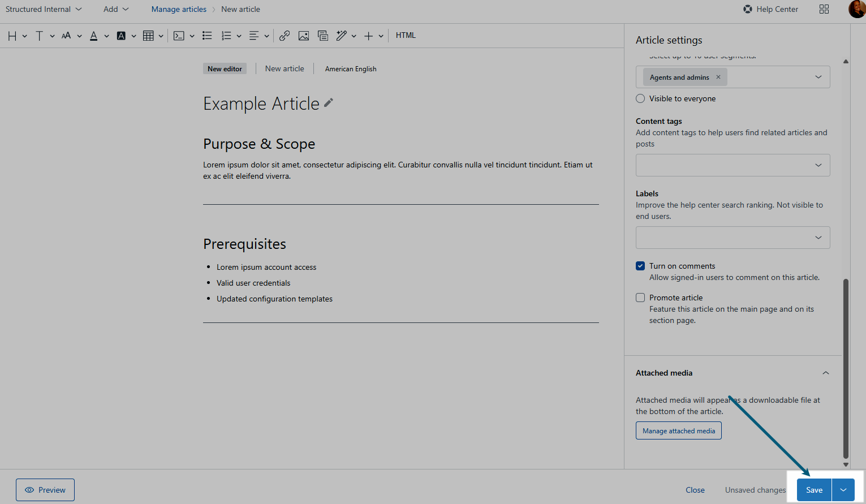Click Manage attached media button
This screenshot has height=504, width=866.
coord(678,430)
